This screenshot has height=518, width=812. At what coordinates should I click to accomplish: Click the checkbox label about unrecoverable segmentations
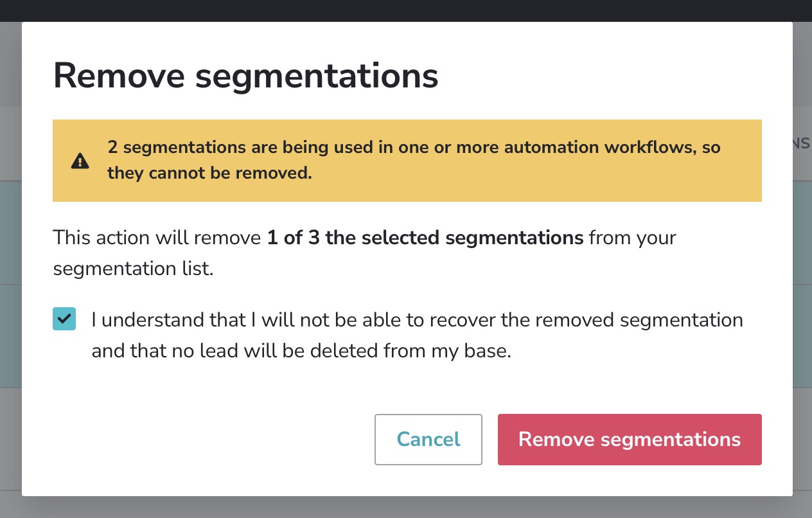pyautogui.click(x=417, y=335)
